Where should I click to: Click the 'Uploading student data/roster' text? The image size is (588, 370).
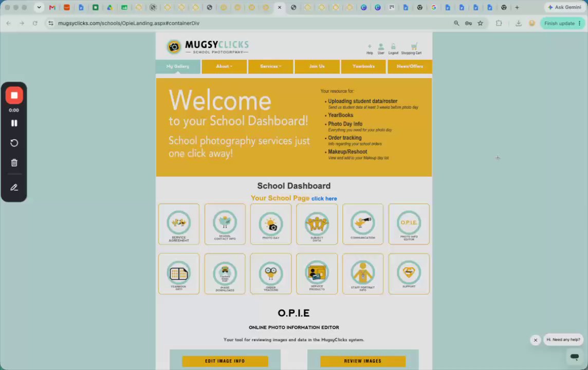coord(363,101)
